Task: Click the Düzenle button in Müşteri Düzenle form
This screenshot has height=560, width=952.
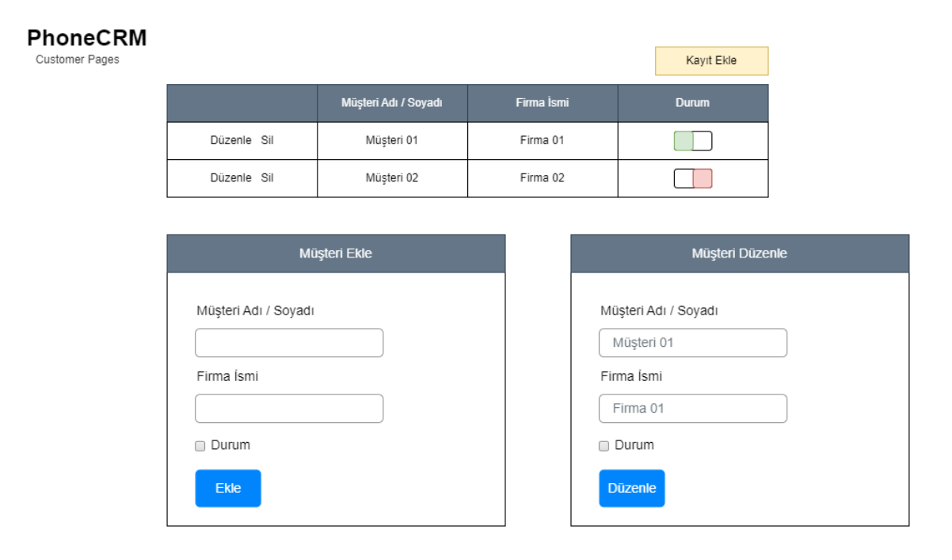Action: pyautogui.click(x=631, y=488)
